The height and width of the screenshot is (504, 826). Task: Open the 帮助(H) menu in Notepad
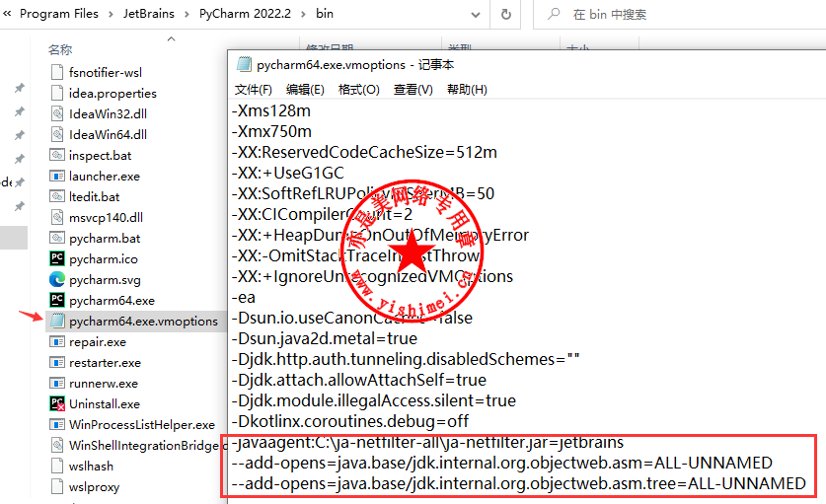pyautogui.click(x=467, y=90)
